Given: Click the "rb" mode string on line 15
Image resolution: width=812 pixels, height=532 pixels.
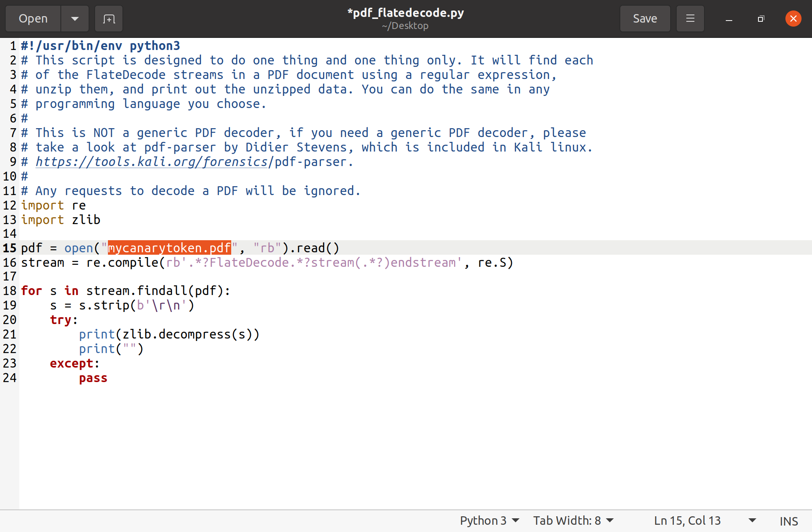Looking at the screenshot, I should (267, 248).
